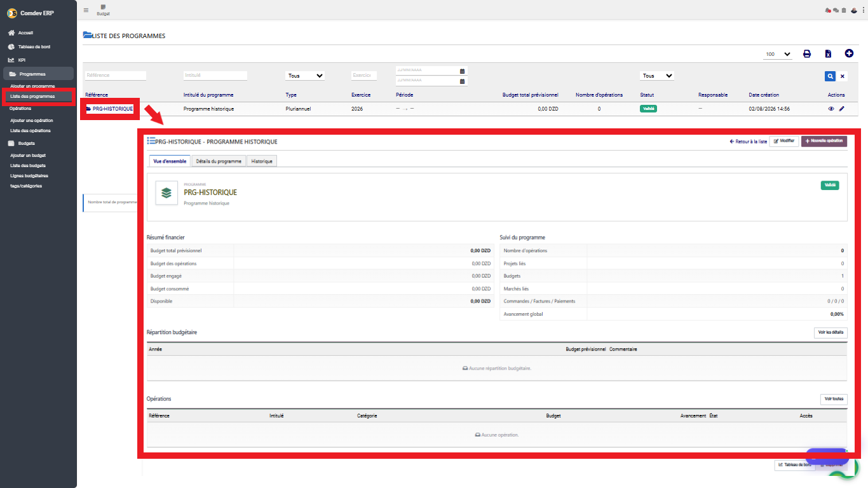This screenshot has height=488, width=868.
Task: Open Liste des programmes in sidebar
Action: click(x=32, y=97)
